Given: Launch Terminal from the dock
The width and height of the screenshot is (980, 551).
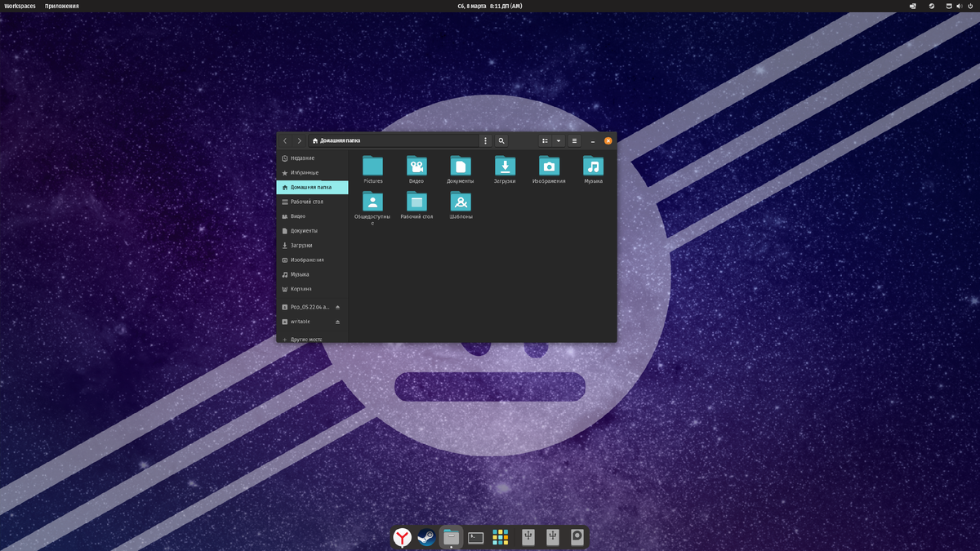Looking at the screenshot, I should pyautogui.click(x=476, y=537).
